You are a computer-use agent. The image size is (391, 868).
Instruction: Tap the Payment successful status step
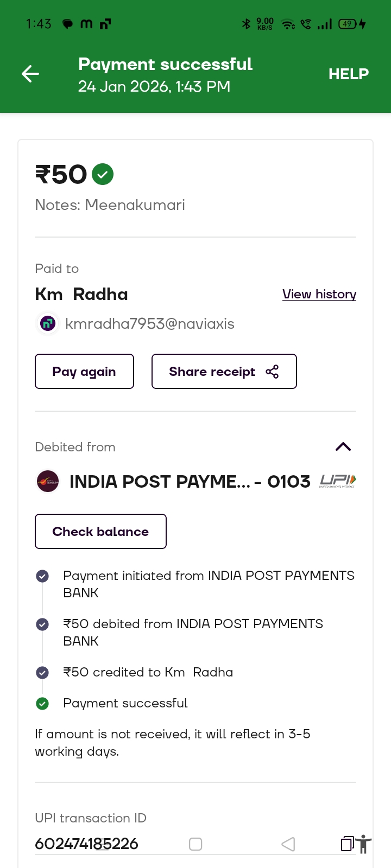click(x=125, y=703)
